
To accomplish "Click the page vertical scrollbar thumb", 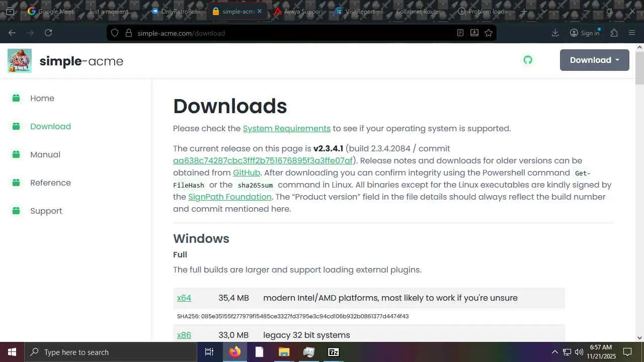I will pyautogui.click(x=639, y=67).
